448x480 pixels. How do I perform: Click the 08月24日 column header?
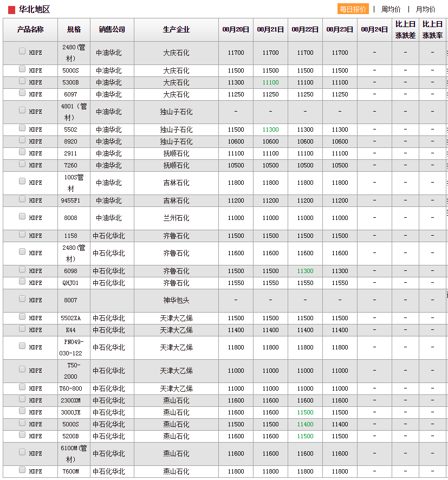pyautogui.click(x=374, y=29)
